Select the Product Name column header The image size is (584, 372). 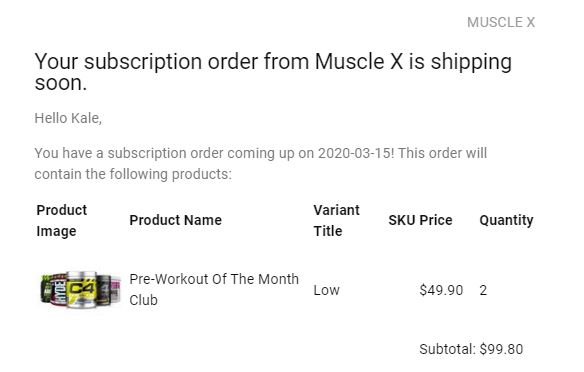175,220
